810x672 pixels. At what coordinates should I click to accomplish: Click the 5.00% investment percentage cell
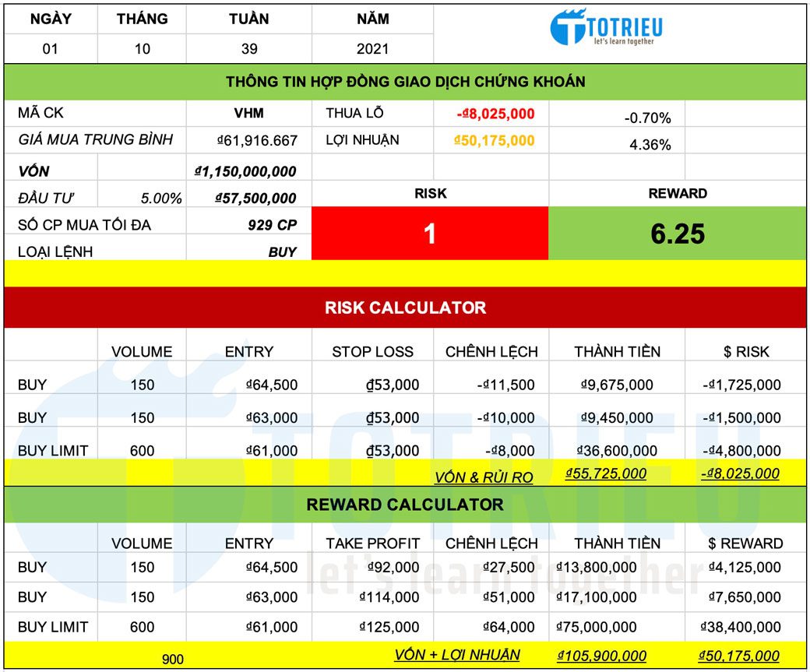click(x=161, y=199)
